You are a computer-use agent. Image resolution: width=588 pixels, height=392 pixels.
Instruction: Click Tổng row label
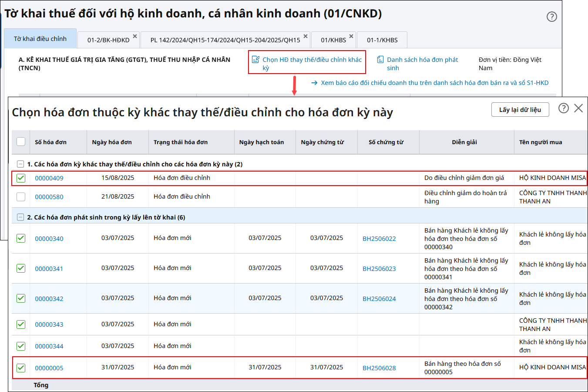41,385
